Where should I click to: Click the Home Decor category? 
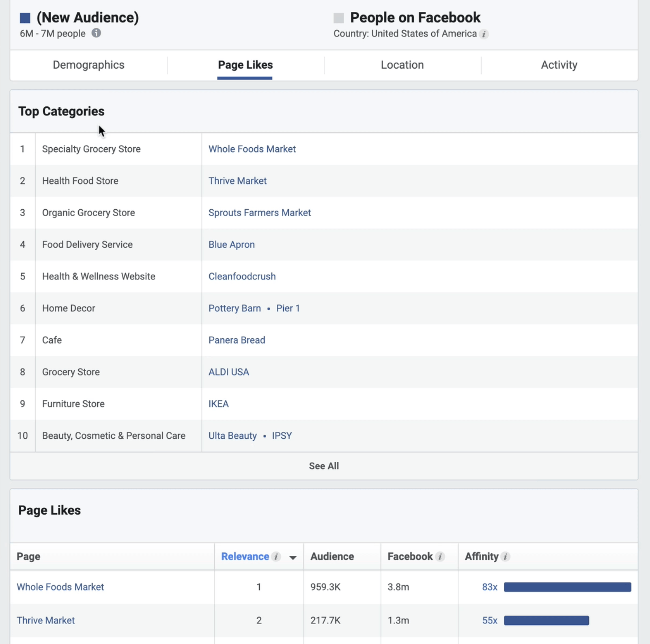[x=69, y=308]
